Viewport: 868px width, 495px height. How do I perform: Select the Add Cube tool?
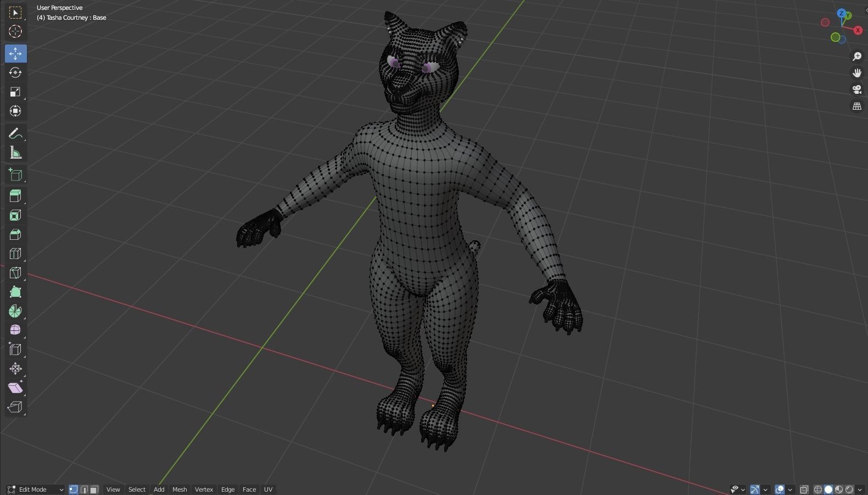pos(15,175)
